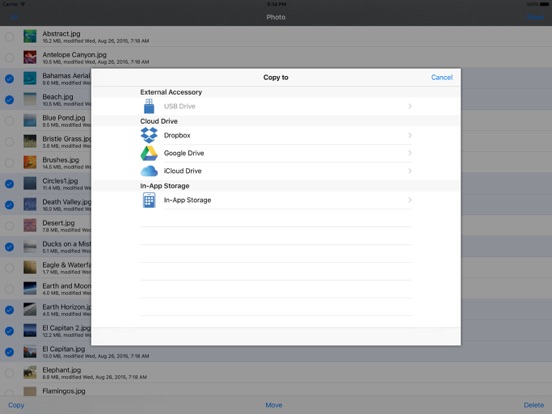Open the Abstract.jpg thumbnail

click(x=30, y=36)
